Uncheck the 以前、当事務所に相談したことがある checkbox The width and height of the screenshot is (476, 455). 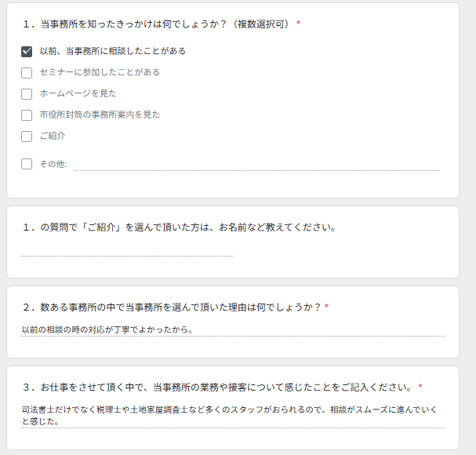(27, 52)
